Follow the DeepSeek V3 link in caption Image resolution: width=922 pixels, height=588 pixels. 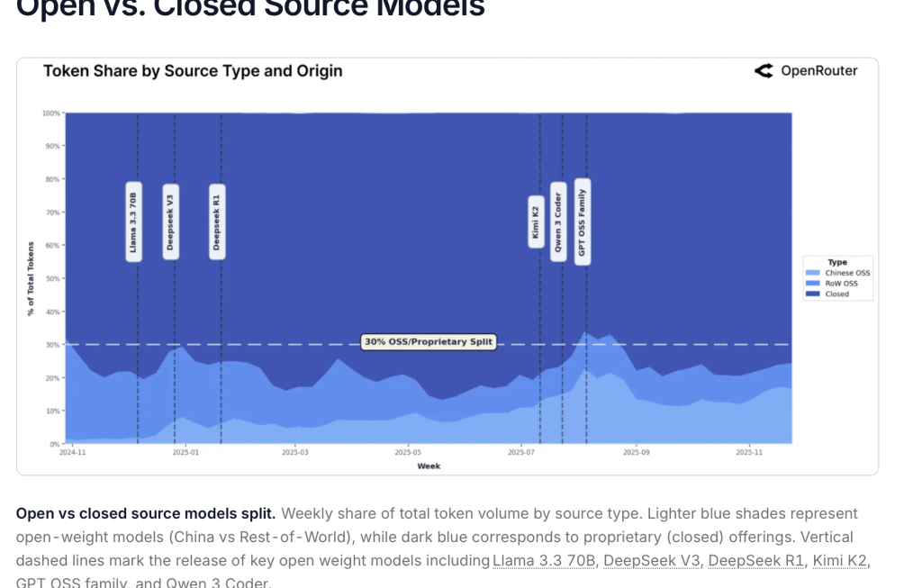pyautogui.click(x=651, y=560)
